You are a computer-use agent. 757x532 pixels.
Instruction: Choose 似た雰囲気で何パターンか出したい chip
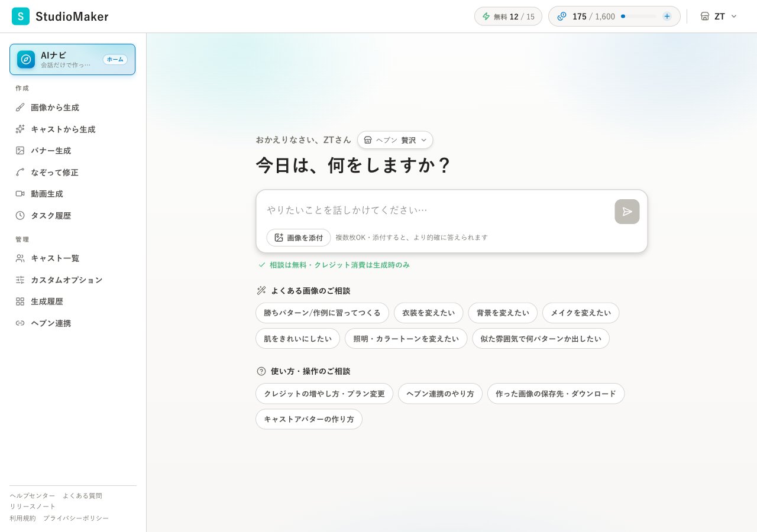[x=541, y=339]
